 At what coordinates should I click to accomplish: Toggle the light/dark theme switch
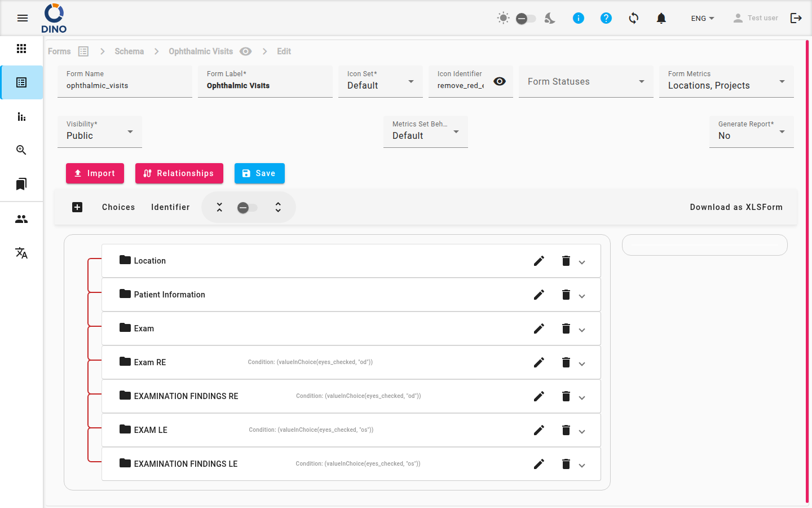tap(526, 19)
